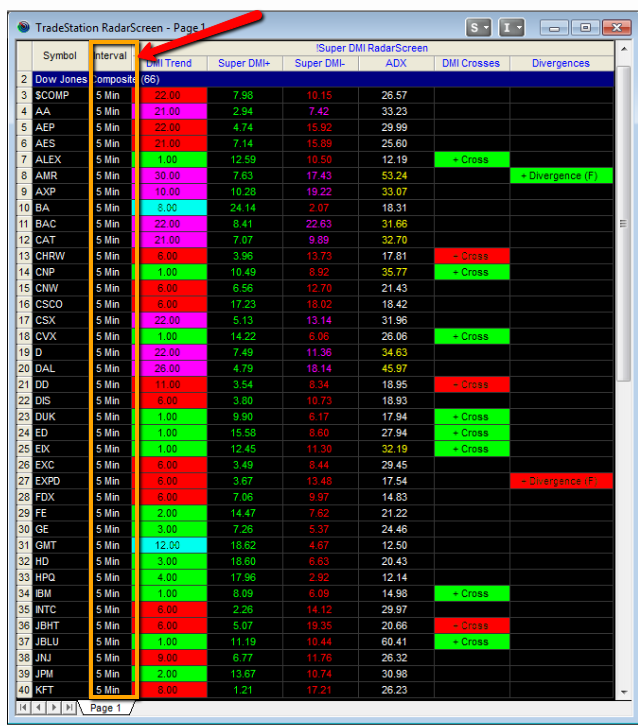This screenshot has width=638, height=726.
Task: Click the + Cross cell for CVX
Action: 472,336
